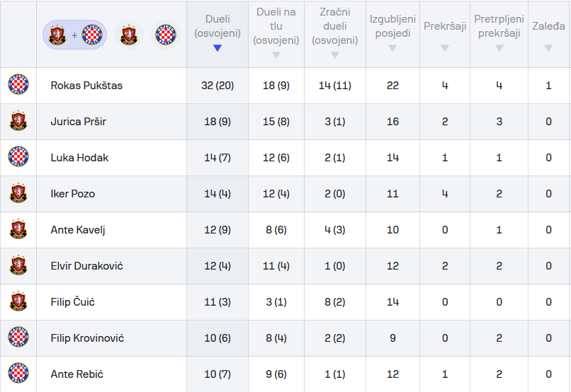Select the Prekršaji column header

[445, 26]
